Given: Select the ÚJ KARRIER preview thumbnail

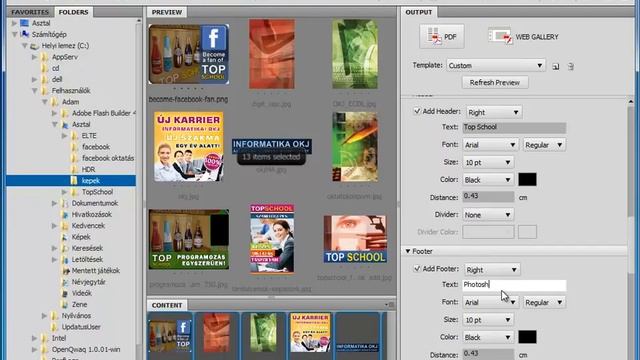Looking at the screenshot, I should pyautogui.click(x=189, y=147).
